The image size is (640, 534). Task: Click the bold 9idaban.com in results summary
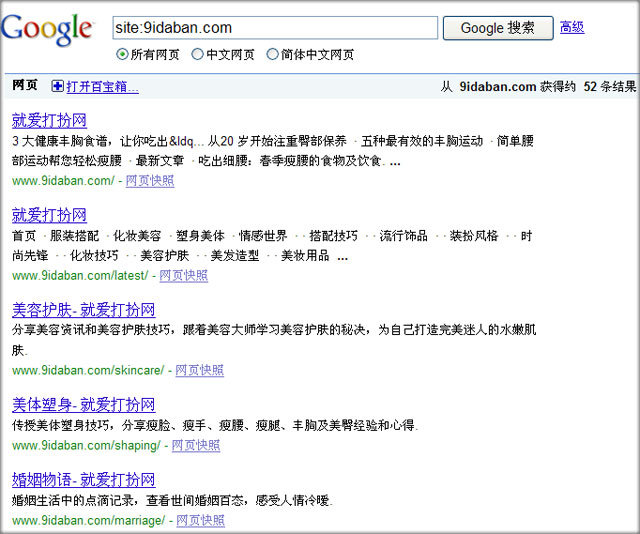click(498, 87)
